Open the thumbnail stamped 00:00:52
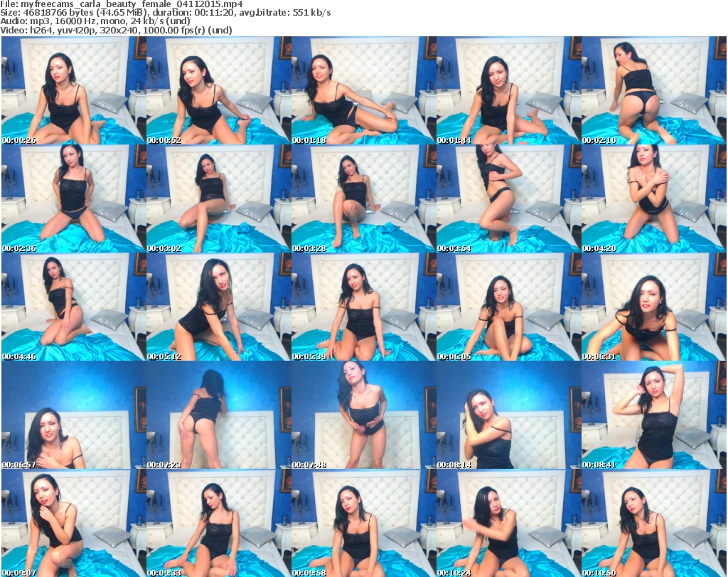Screen dimensions: 728x577 click(219, 90)
